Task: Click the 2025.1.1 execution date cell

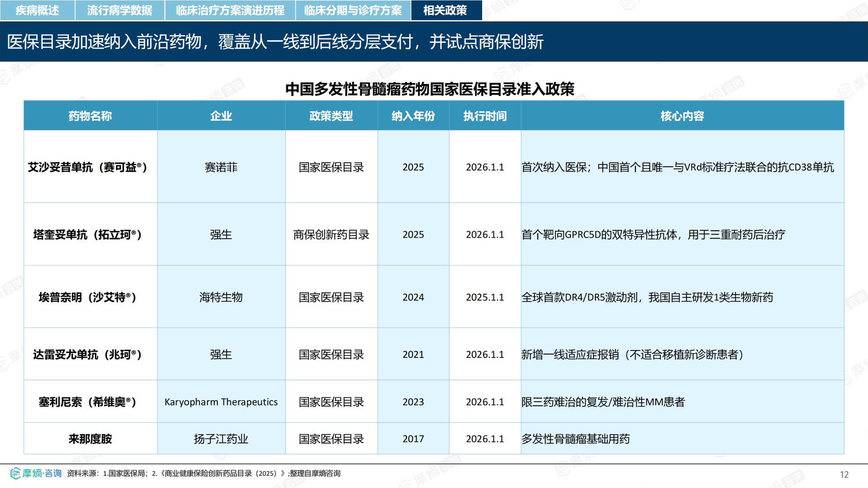Action: (485, 297)
